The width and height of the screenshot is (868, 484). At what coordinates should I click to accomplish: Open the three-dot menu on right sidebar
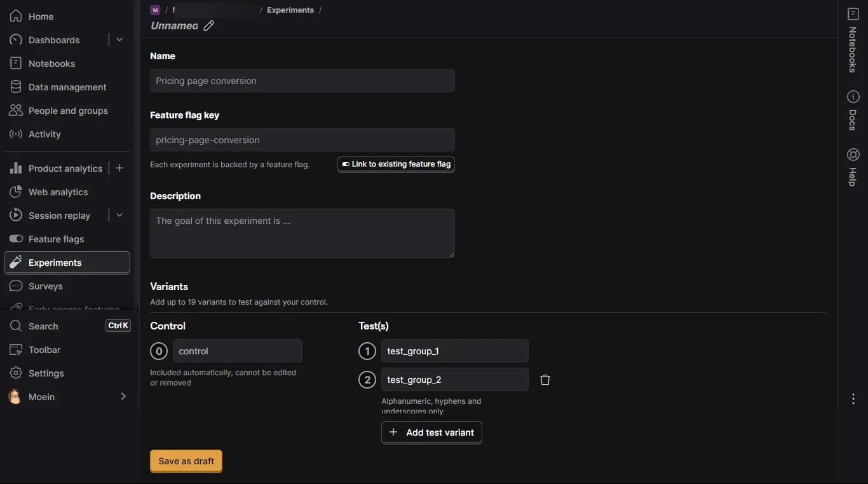853,399
